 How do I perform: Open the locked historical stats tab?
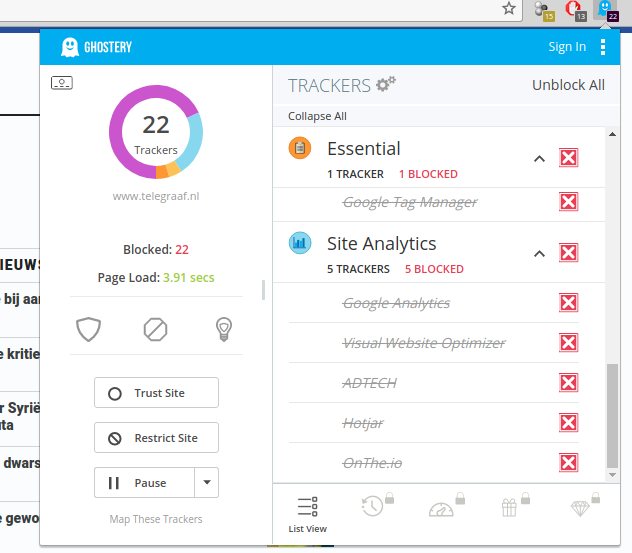click(x=374, y=506)
